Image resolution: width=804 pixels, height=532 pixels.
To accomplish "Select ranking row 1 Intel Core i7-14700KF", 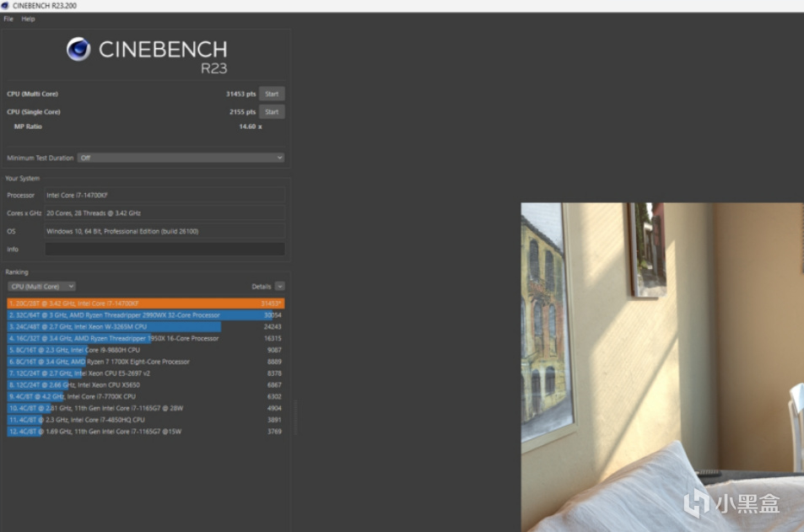I will pos(146,304).
